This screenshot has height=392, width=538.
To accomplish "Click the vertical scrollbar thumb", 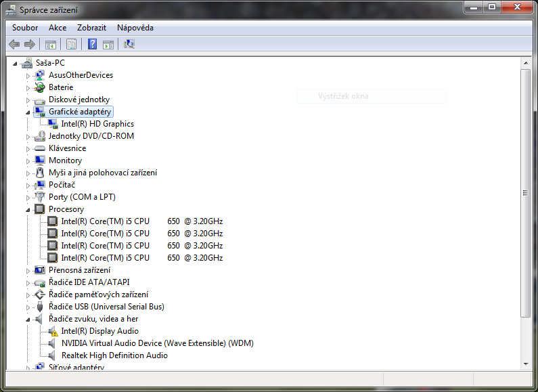I will tap(526, 193).
